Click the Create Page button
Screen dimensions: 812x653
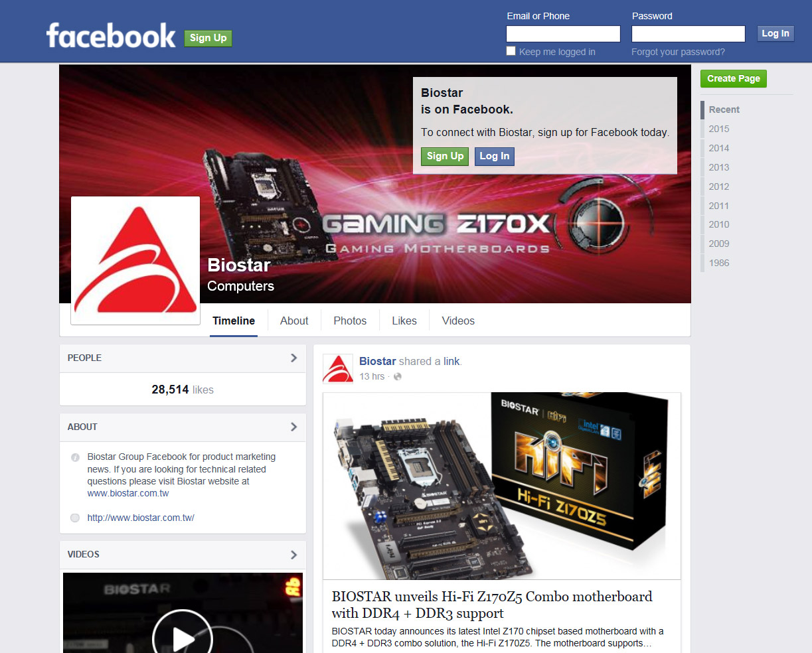(x=734, y=79)
